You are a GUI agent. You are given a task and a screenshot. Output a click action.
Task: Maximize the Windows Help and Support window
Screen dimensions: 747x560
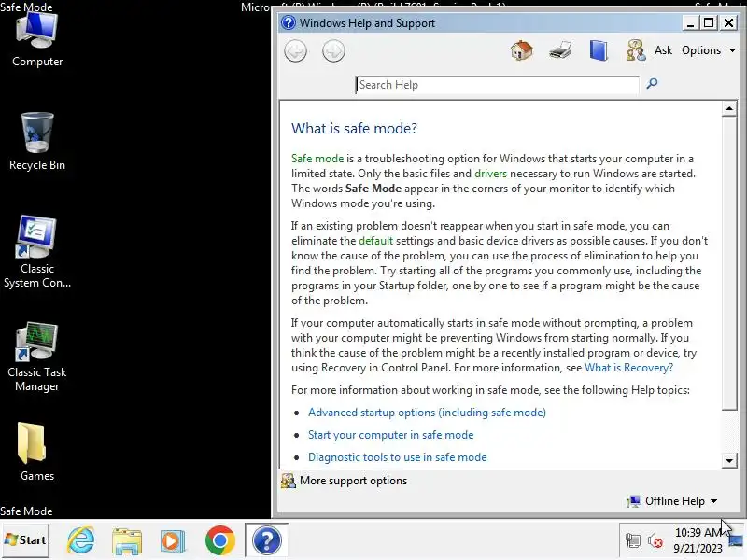pyautogui.click(x=709, y=22)
